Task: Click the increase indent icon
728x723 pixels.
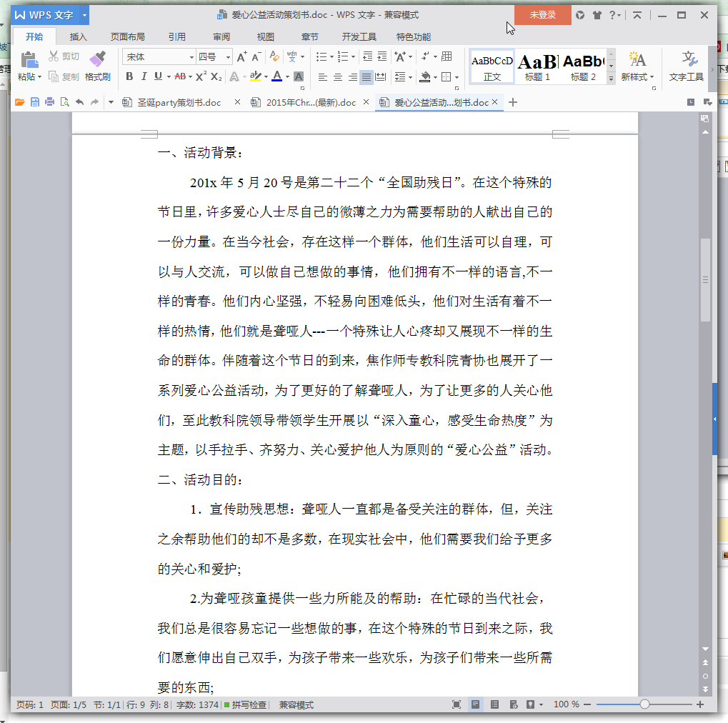Action: pos(382,56)
